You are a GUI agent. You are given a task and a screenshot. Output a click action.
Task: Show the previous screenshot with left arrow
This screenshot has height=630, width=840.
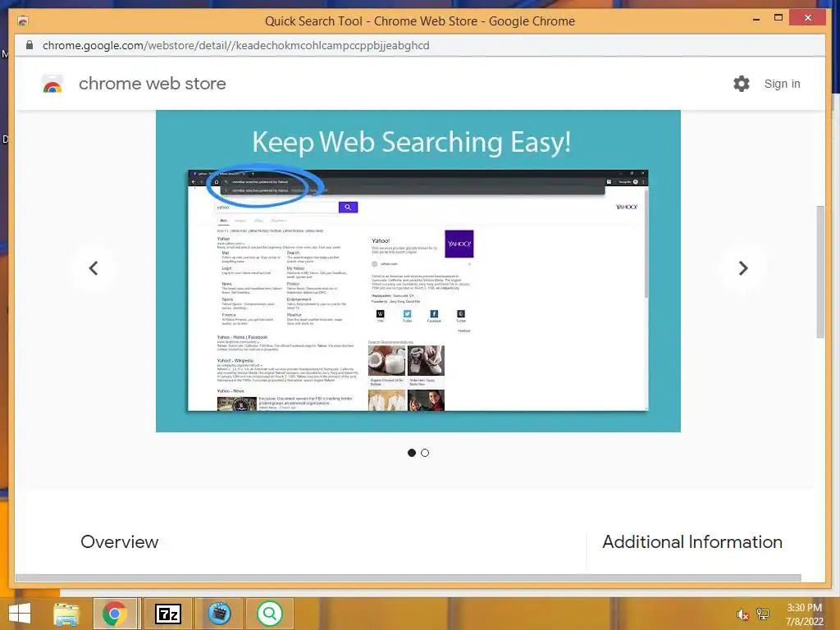(94, 268)
